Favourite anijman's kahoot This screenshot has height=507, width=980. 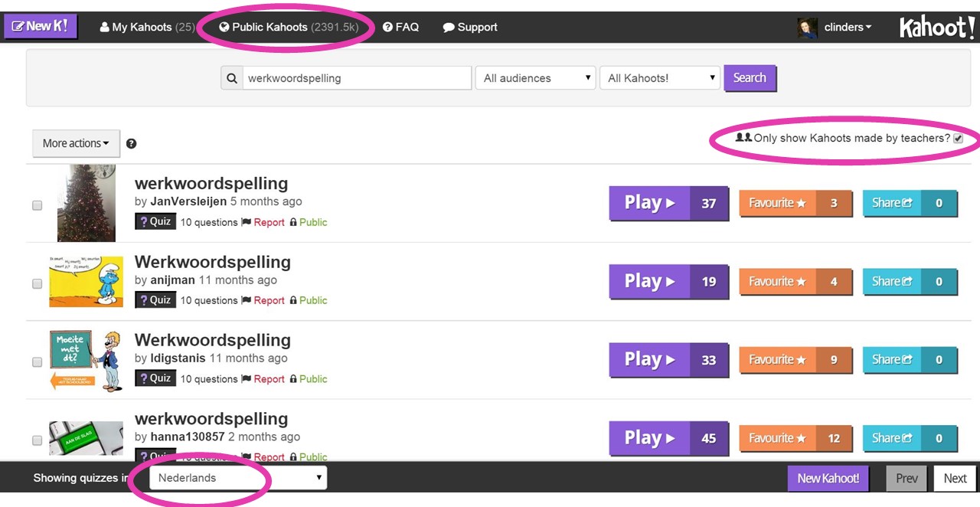(795, 281)
